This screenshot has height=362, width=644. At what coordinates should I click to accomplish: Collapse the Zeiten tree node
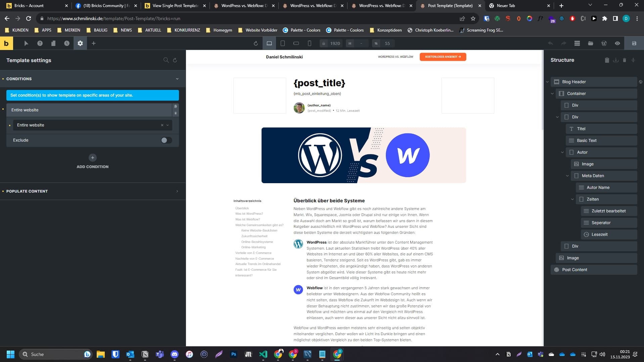click(572, 199)
